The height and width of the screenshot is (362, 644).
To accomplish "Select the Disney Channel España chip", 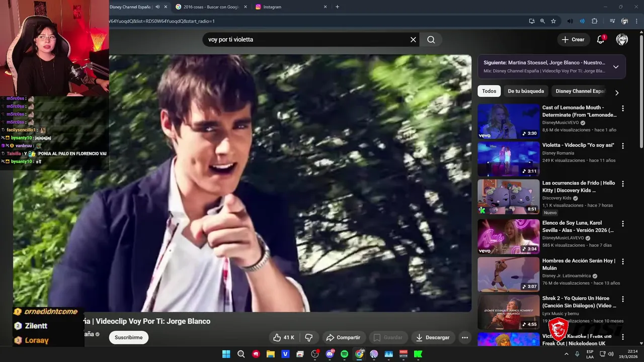I will pos(580,91).
